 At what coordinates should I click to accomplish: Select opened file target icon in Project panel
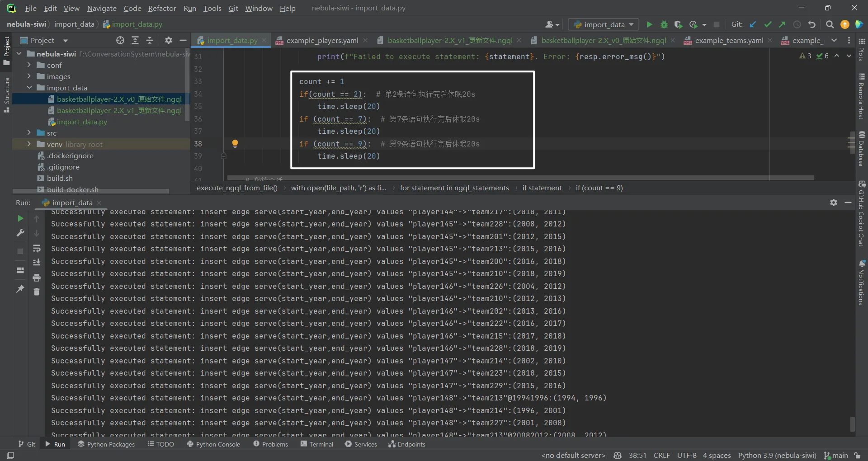[x=120, y=40]
